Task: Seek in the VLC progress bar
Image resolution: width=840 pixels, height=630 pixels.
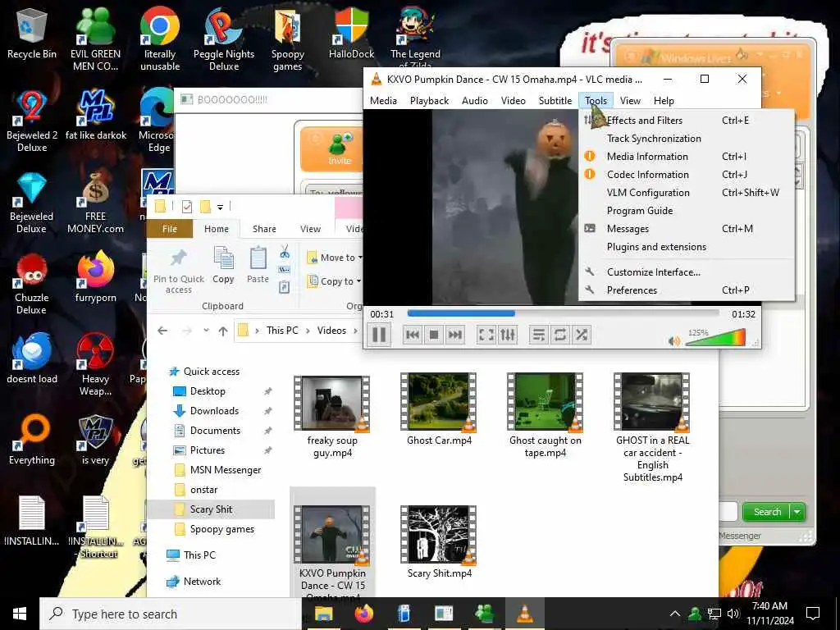Action: 563,313
